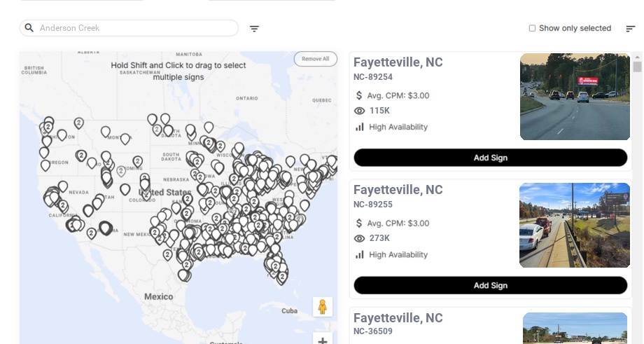Add Sign for listing NC-89254
The width and height of the screenshot is (644, 344).
tap(490, 158)
